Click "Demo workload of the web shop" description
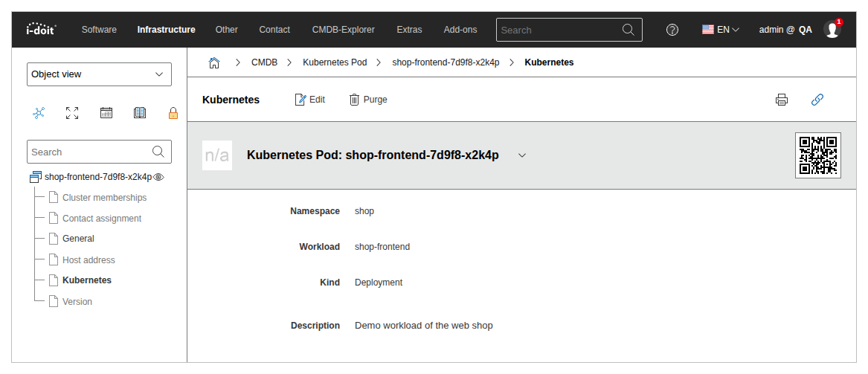 [423, 326]
